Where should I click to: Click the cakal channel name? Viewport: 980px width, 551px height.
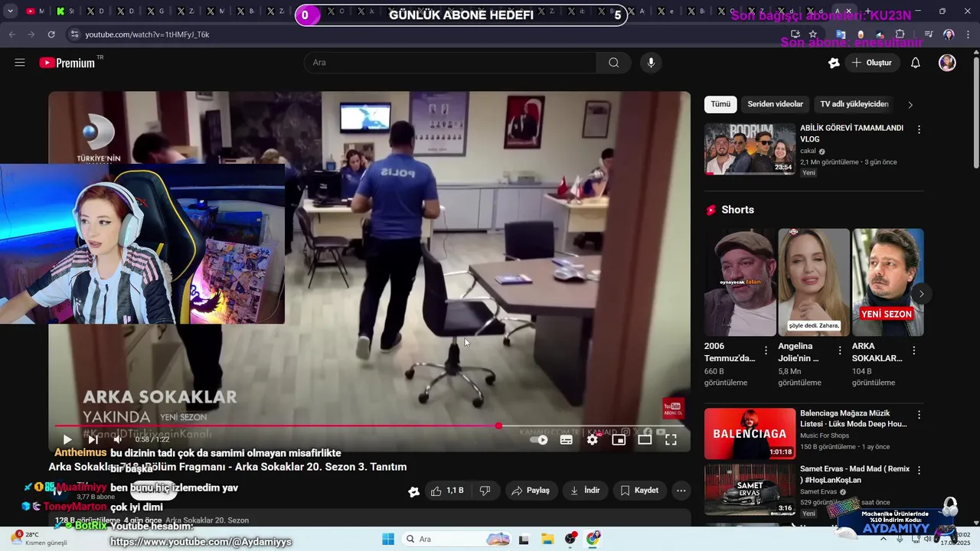808,151
